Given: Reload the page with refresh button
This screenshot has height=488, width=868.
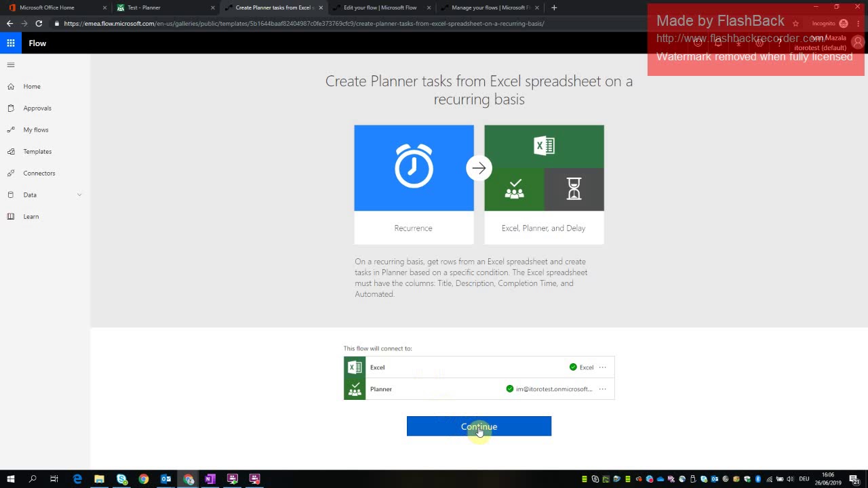Looking at the screenshot, I should coord(39,23).
